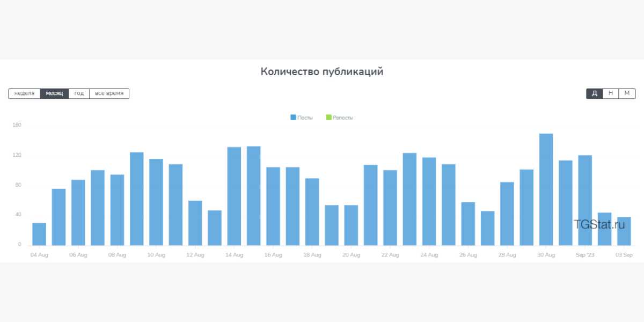Viewport: 644px width, 322px height.
Task: Click the bar above 20 Aug
Action: click(351, 225)
